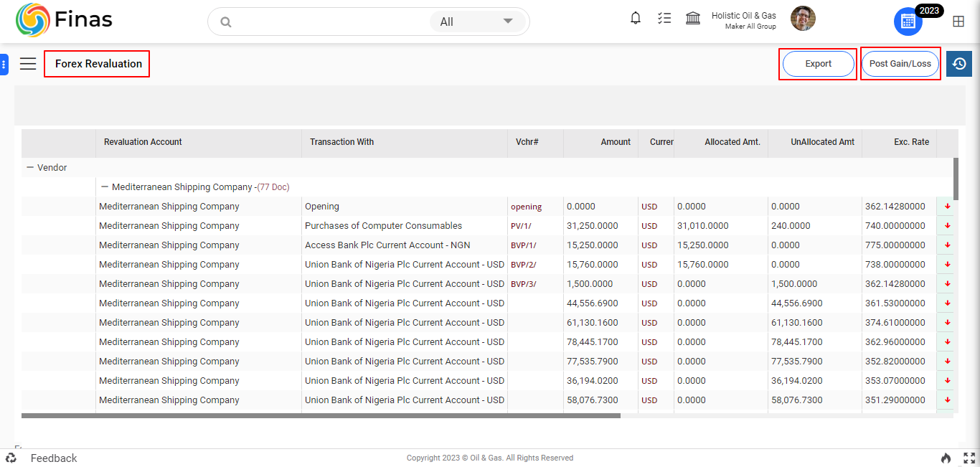Image resolution: width=980 pixels, height=467 pixels.
Task: Click the flame icon in footer
Action: pyautogui.click(x=946, y=458)
